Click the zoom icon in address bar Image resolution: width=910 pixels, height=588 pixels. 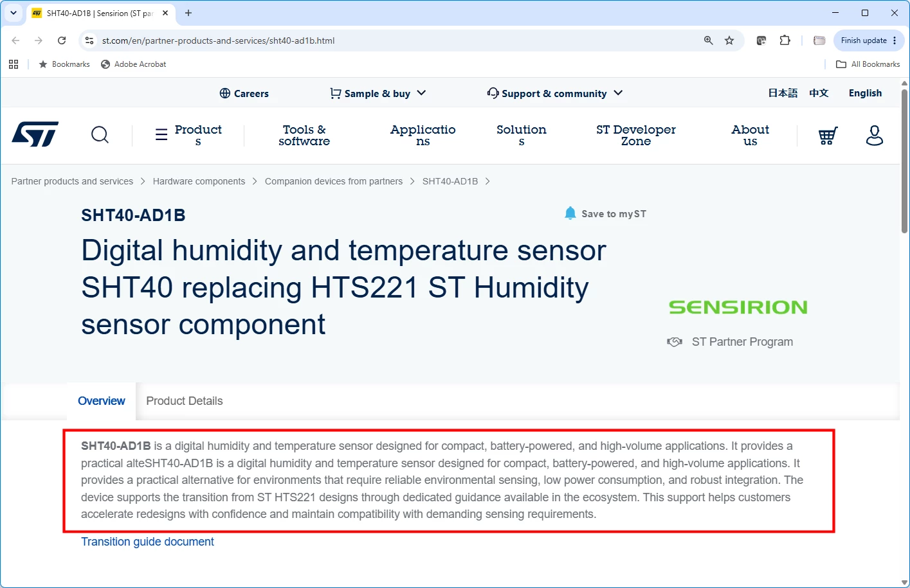pyautogui.click(x=708, y=40)
